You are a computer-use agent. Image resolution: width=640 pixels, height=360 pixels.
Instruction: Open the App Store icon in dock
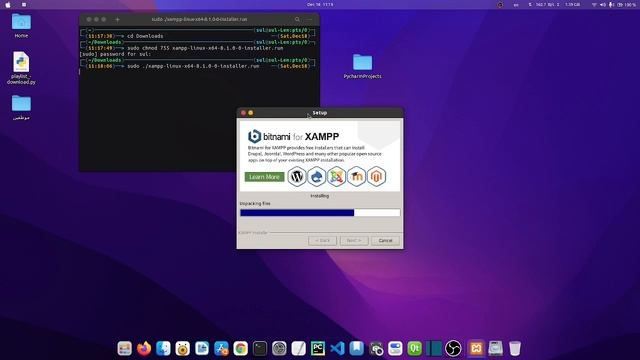(x=221, y=349)
